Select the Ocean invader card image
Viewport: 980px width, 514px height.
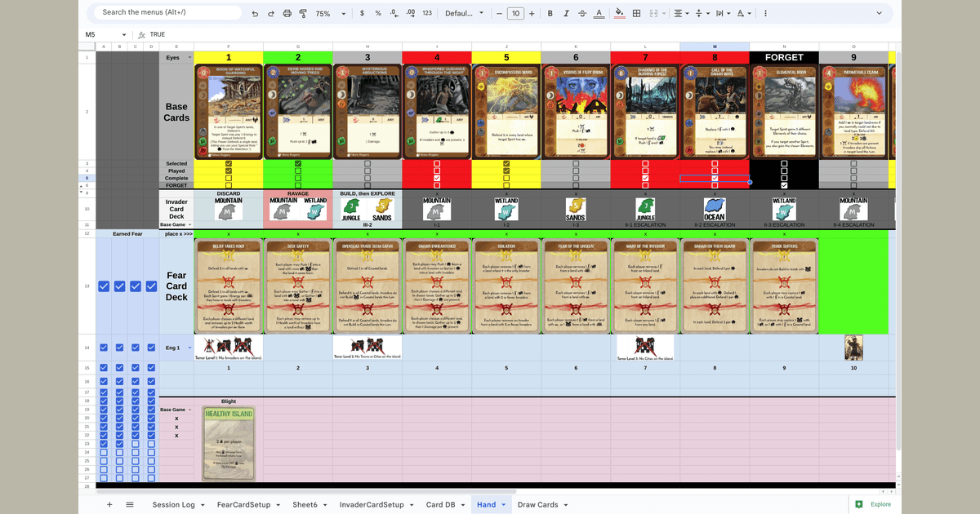715,208
